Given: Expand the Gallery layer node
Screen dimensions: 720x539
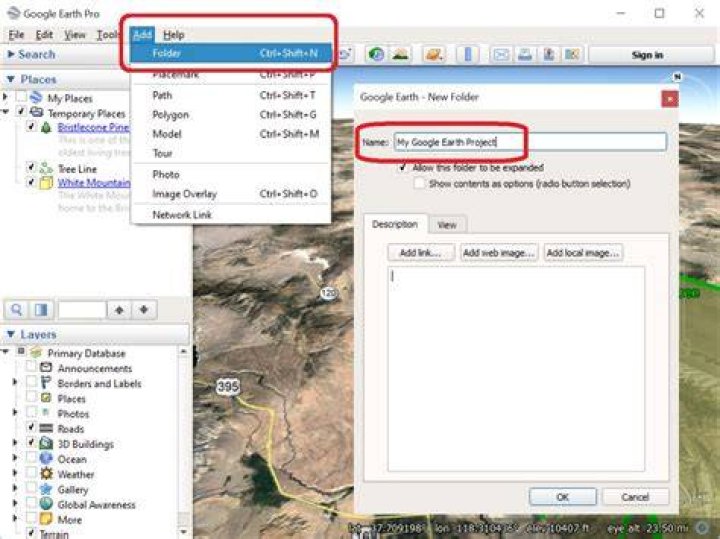Looking at the screenshot, I should (x=15, y=488).
